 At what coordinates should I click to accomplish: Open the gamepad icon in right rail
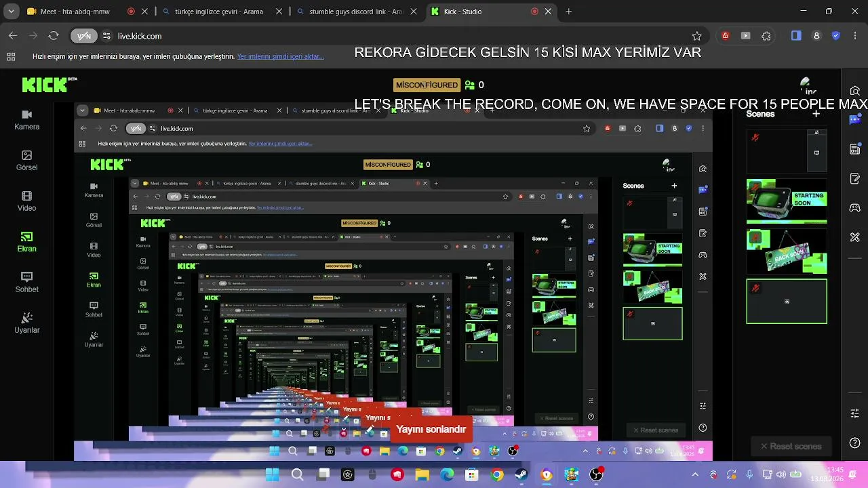coord(855,208)
